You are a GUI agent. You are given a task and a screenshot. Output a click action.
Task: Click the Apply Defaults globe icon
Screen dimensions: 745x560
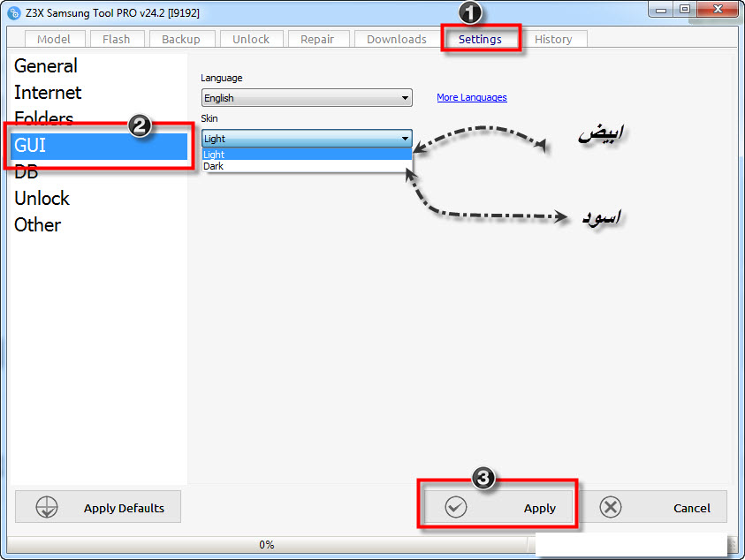point(47,507)
